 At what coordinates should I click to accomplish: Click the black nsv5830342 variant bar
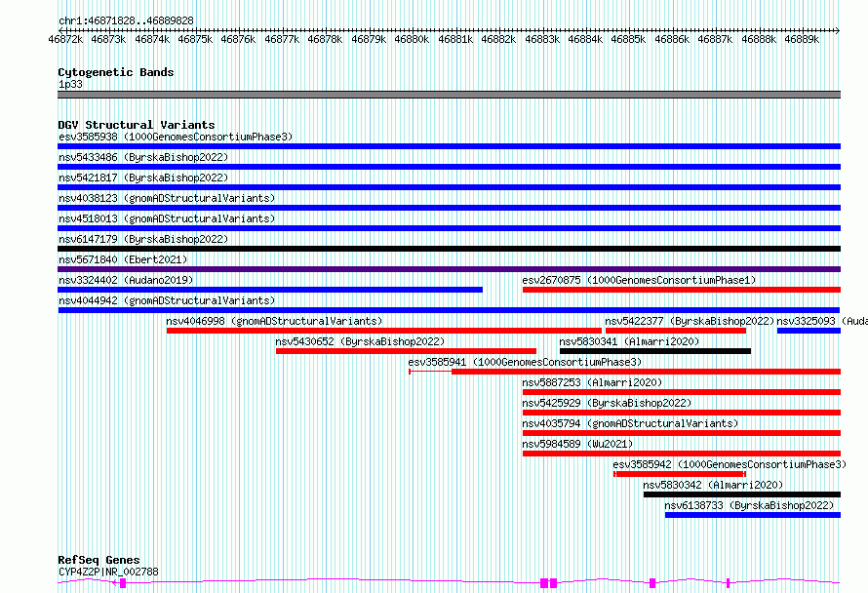(x=742, y=494)
